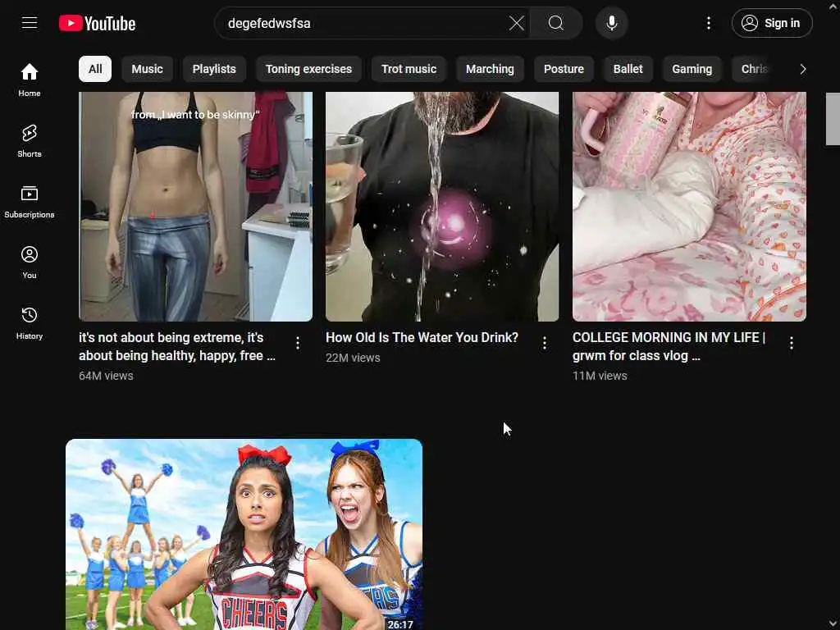Click the scrollbar up arrow at the top
Viewport: 840px width, 630px height.
tap(833, 7)
